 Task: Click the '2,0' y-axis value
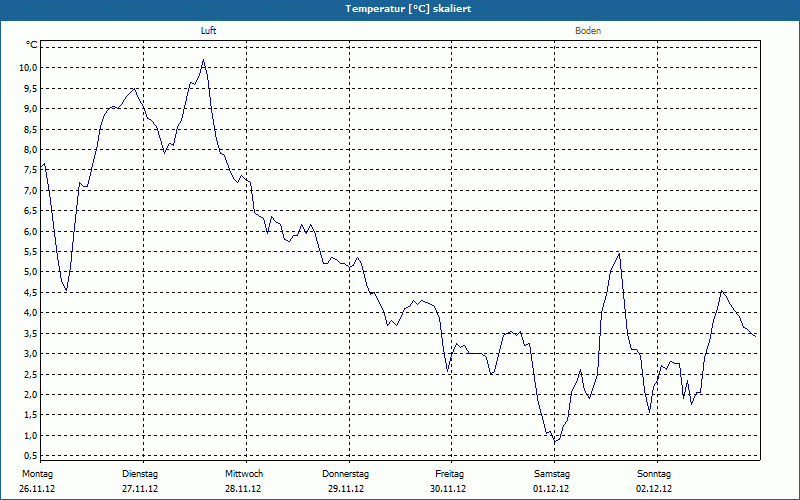coord(30,394)
